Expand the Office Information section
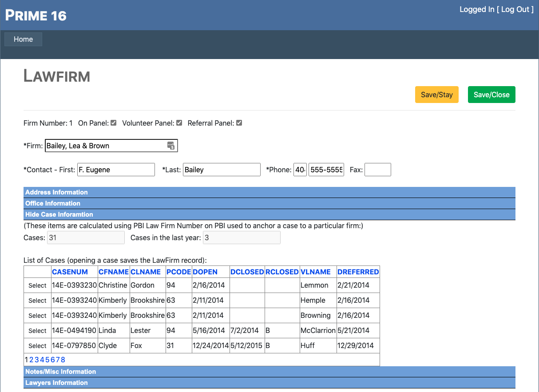The width and height of the screenshot is (539, 392). [53, 203]
